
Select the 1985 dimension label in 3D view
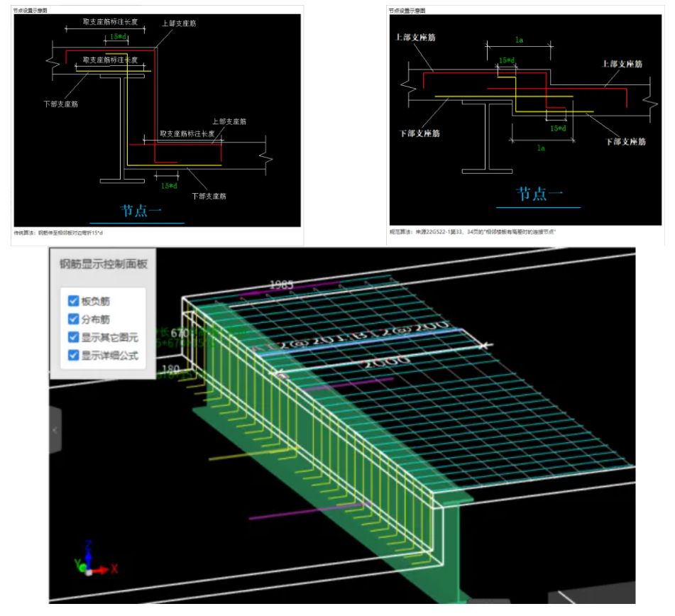coord(282,285)
